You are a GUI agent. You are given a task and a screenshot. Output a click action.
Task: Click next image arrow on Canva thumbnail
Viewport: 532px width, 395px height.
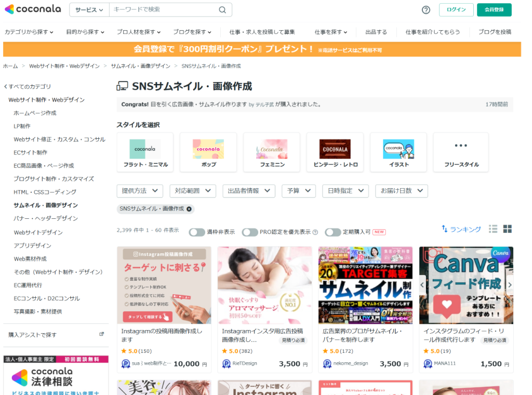coord(510,285)
